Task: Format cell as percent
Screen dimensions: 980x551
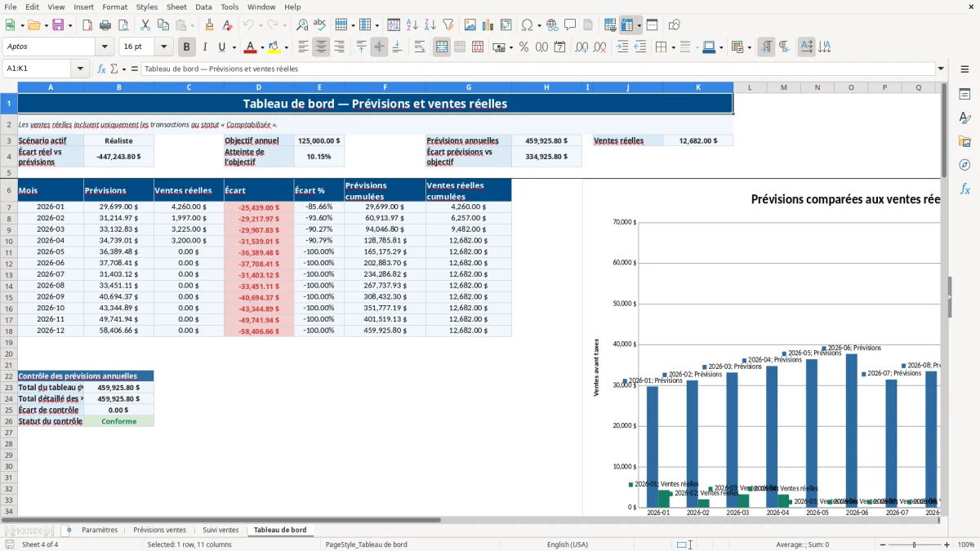Action: tap(523, 47)
